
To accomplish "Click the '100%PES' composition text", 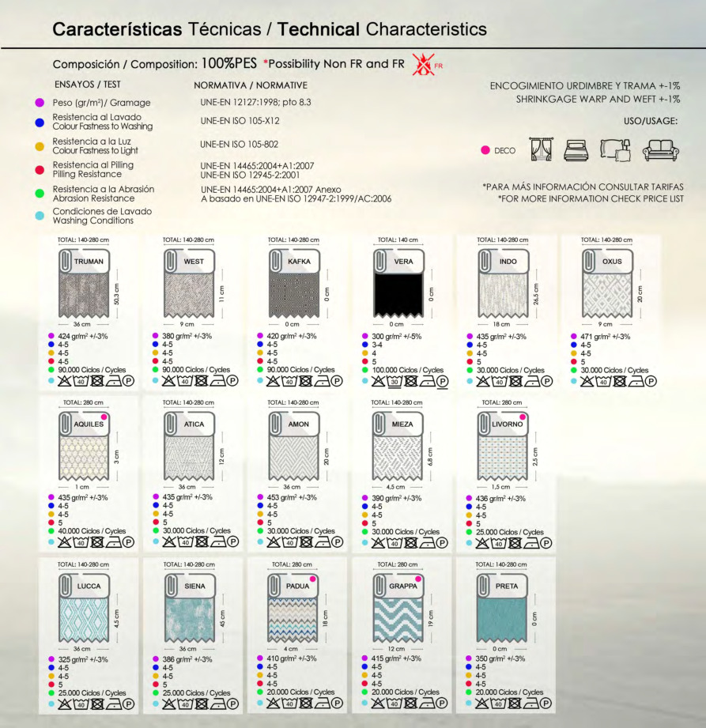I will click(x=229, y=63).
